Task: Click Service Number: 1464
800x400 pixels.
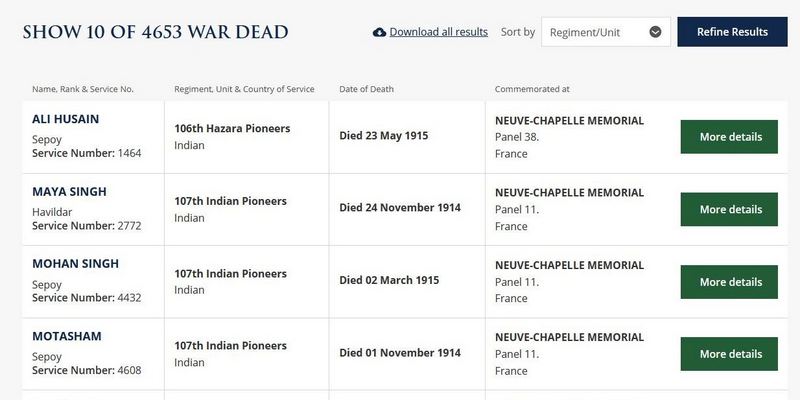Action: pyautogui.click(x=87, y=153)
